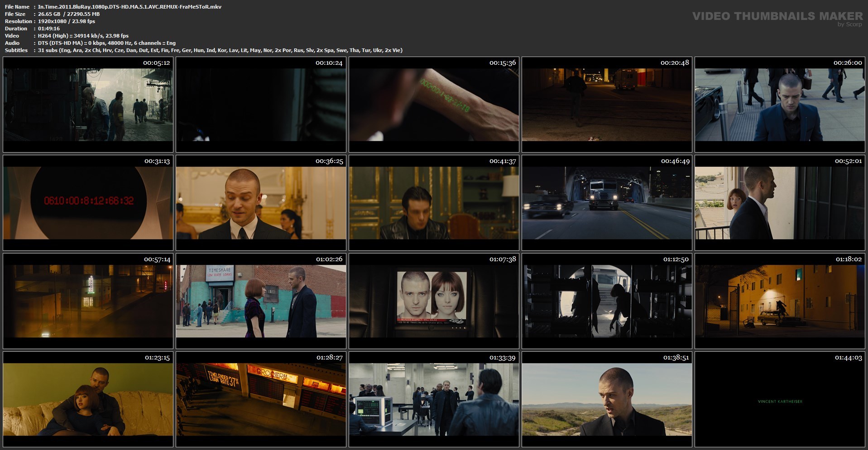Select the thumbnail stamped 00:52:01
The image size is (868, 450).
780,203
